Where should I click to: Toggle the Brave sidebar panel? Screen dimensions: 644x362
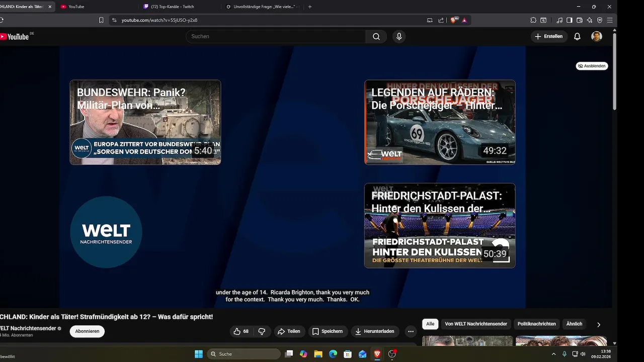(570, 20)
